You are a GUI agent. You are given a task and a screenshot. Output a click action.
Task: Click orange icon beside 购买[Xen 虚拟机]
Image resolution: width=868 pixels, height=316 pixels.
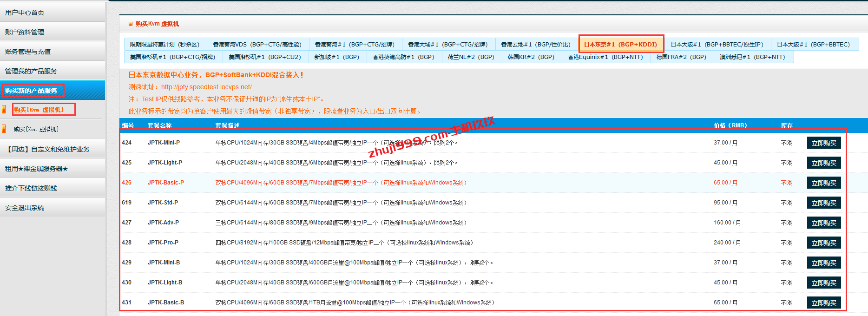click(4, 129)
